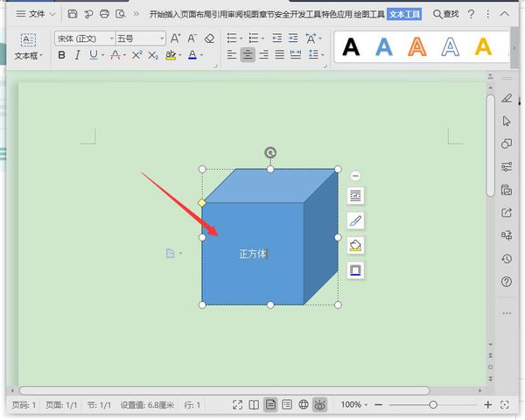Switch to the 绘图工具 tab

[x=367, y=14]
